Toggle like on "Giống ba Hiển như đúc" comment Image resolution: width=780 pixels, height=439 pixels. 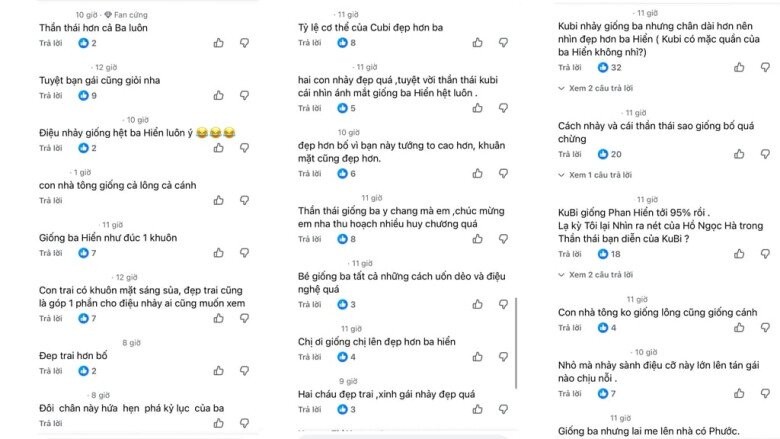[219, 253]
